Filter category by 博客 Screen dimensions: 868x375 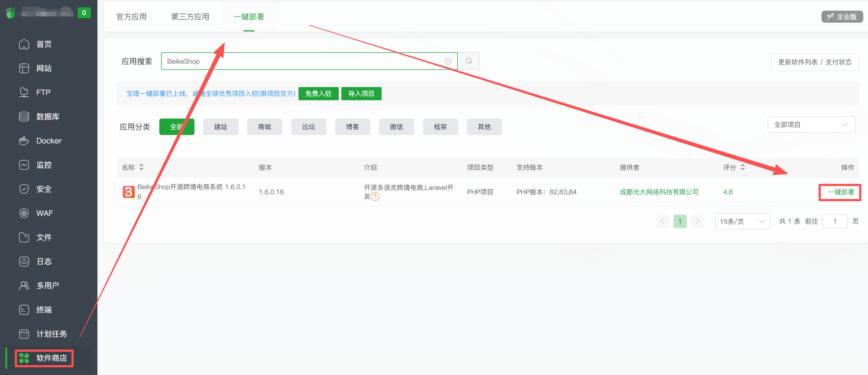pyautogui.click(x=353, y=127)
